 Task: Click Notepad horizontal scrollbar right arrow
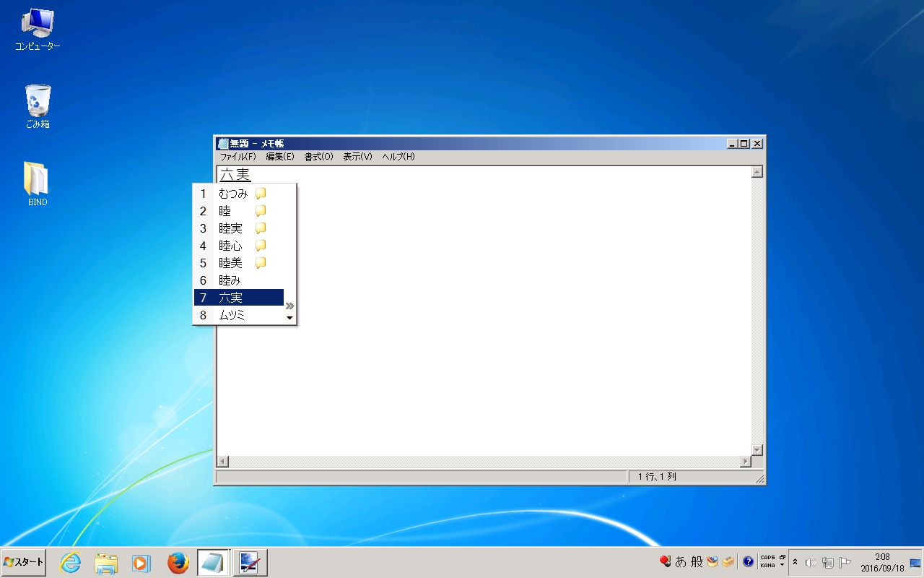(746, 462)
